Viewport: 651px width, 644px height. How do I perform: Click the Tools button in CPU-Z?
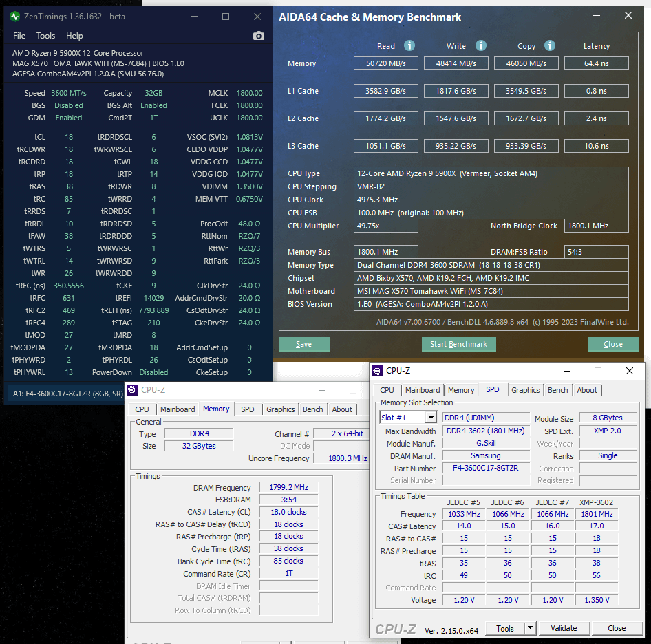(x=505, y=628)
